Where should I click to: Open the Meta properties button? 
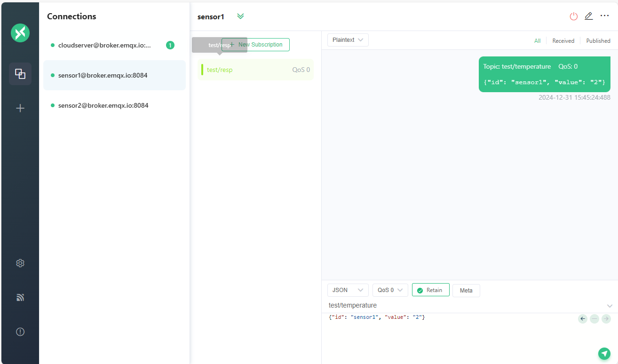[466, 290]
